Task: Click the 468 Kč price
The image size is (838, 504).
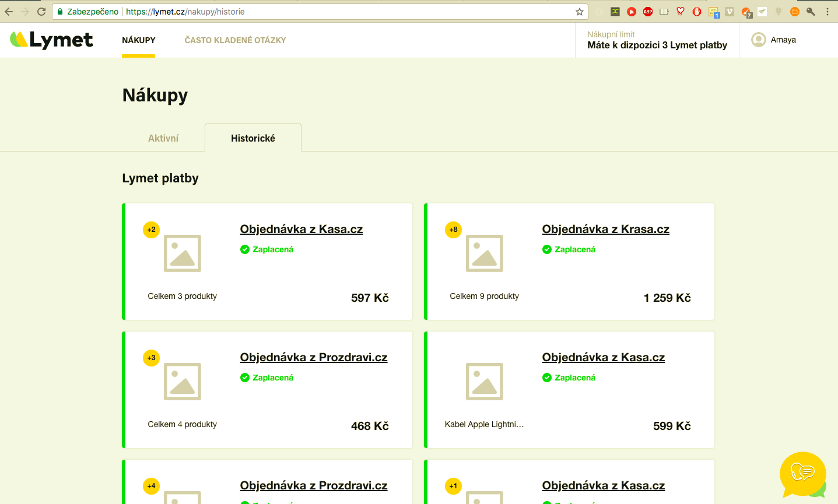Action: pos(370,426)
